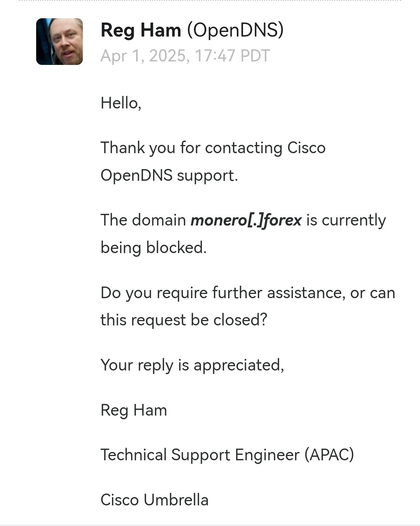Click the dotted separator above the message
Viewport: 420px width, 526px height.
tap(210, 1)
